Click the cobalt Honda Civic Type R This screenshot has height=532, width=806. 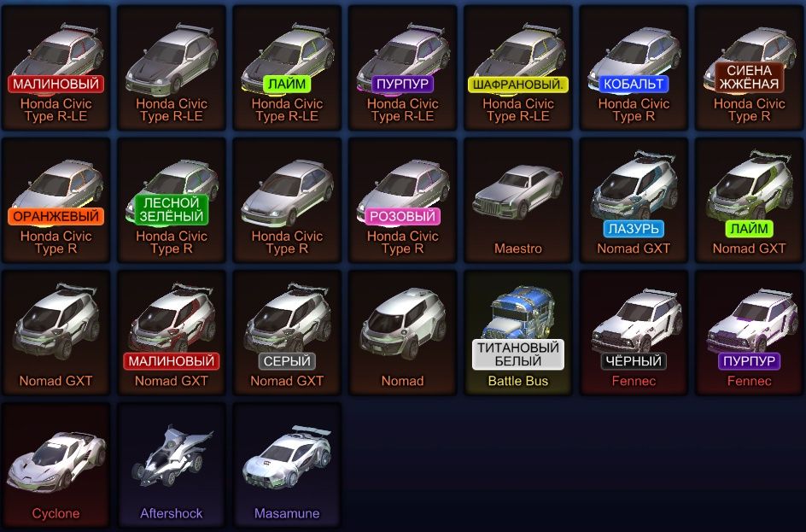click(634, 67)
